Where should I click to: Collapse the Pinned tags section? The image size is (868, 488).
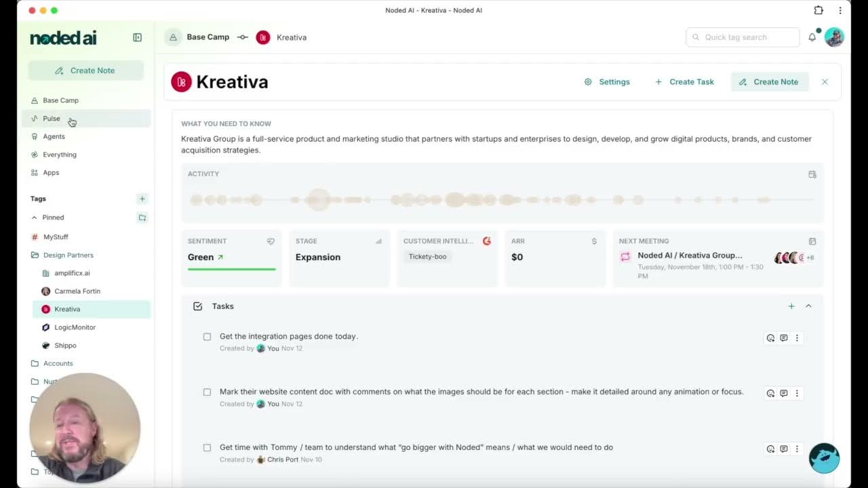coord(35,218)
